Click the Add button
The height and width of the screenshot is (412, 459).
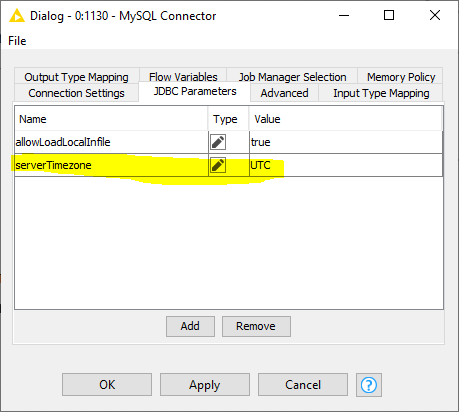(190, 326)
